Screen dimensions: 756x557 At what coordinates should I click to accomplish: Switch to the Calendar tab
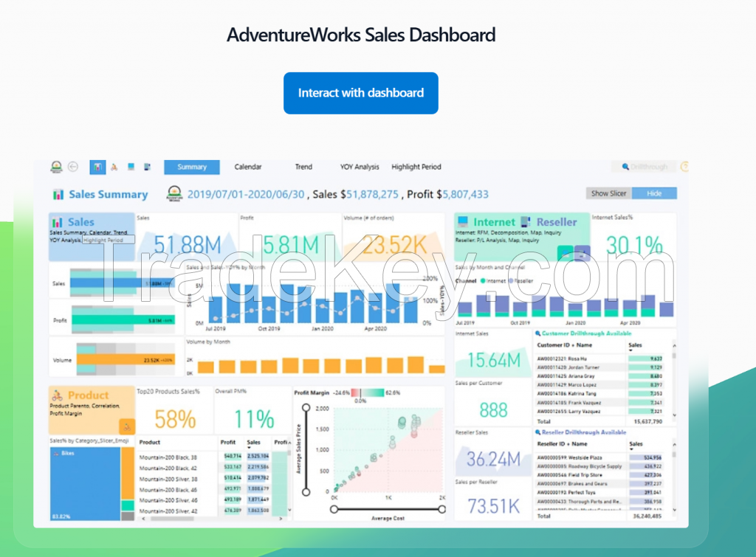pos(248,167)
